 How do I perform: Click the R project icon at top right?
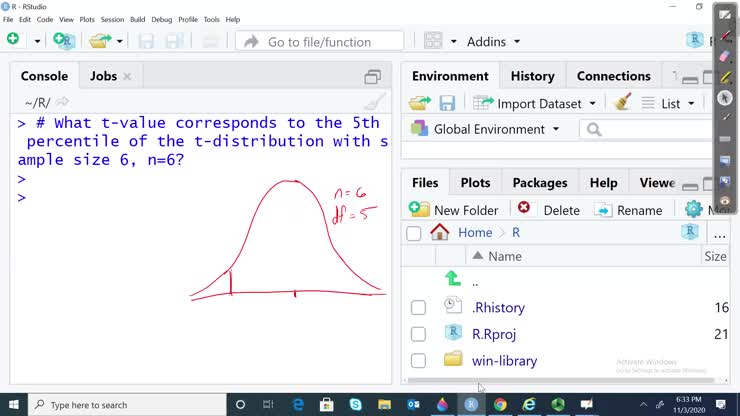tap(695, 41)
